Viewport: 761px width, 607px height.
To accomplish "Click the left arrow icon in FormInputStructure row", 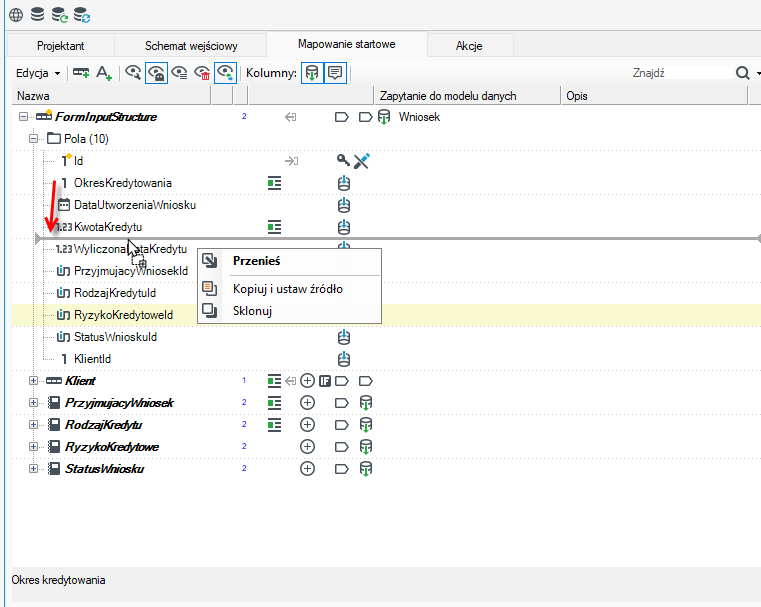I will (x=290, y=117).
